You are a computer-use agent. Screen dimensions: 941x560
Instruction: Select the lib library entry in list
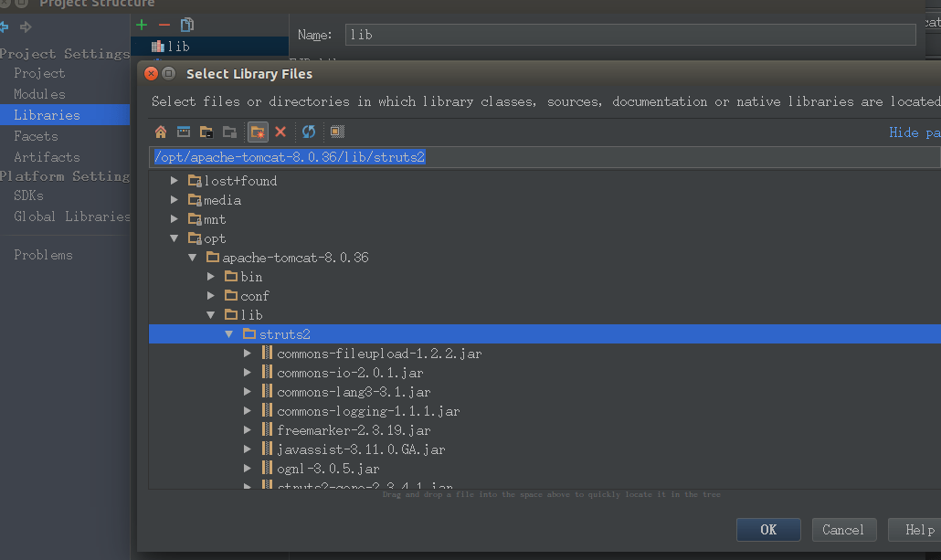point(209,47)
